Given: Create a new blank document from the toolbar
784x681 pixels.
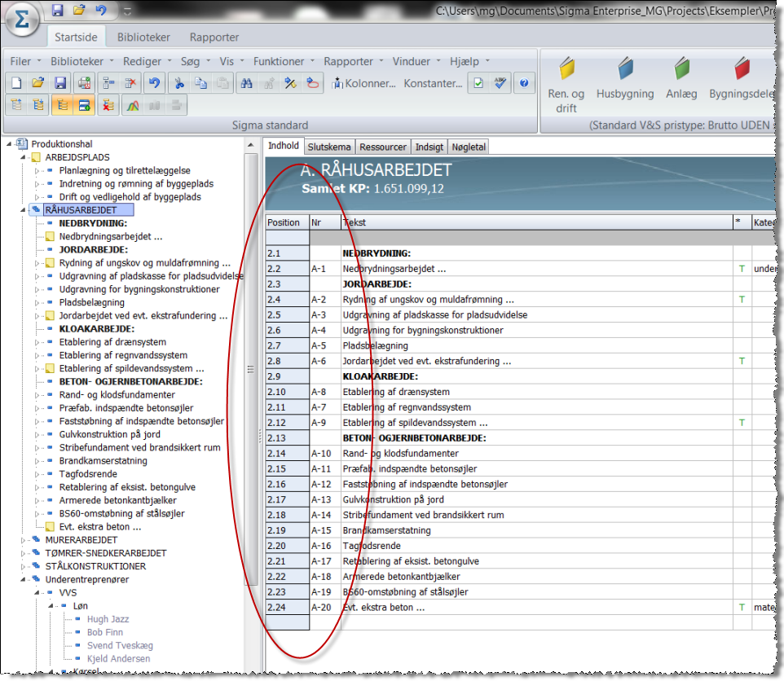Looking at the screenshot, I should tap(16, 83).
